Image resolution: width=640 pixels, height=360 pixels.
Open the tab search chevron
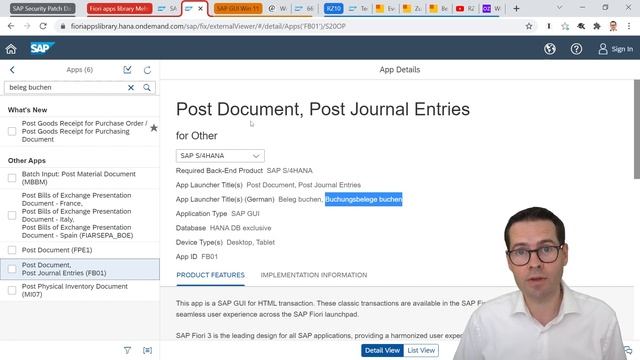[560, 7]
